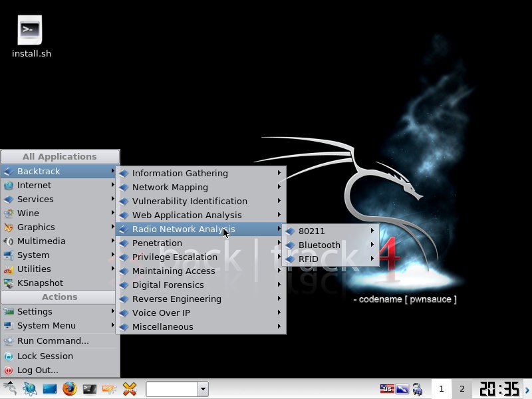Select the KSnapshot label text
532x399 pixels.
click(x=40, y=283)
